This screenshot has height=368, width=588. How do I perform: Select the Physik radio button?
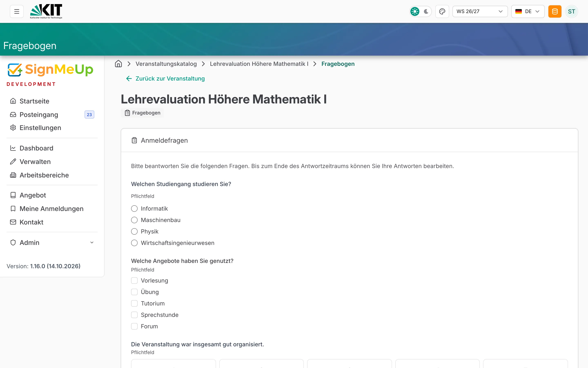pos(134,231)
